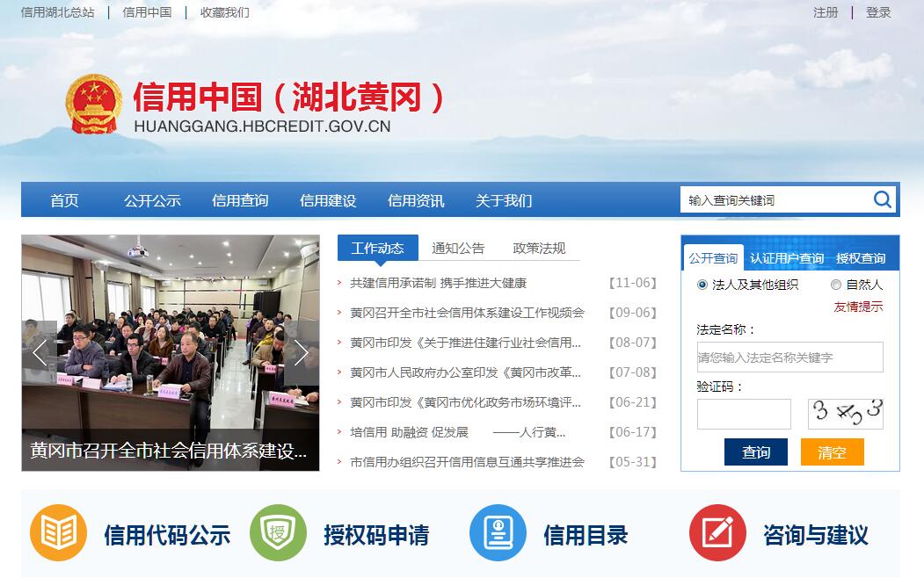Open news link 共建信用承诺制 携手推进大健康
Image resolution: width=924 pixels, height=578 pixels.
(438, 283)
